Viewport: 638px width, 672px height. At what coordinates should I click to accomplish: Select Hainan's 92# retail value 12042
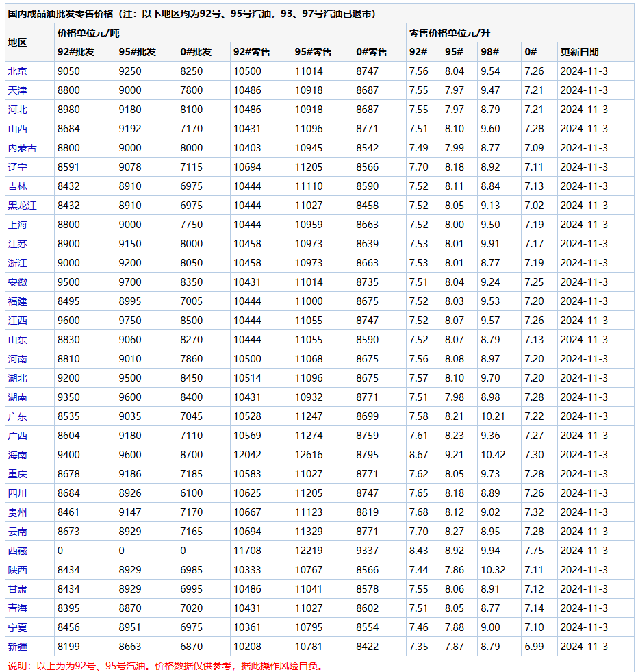coord(247,455)
